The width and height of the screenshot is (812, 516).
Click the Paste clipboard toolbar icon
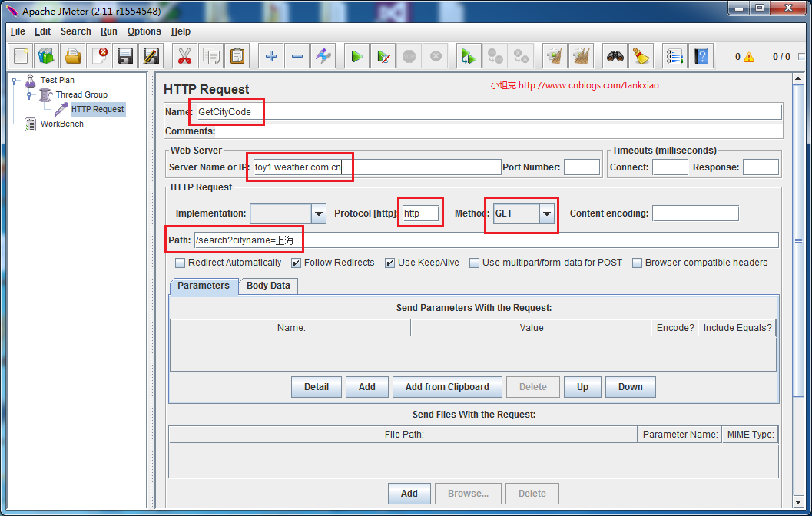[237, 56]
